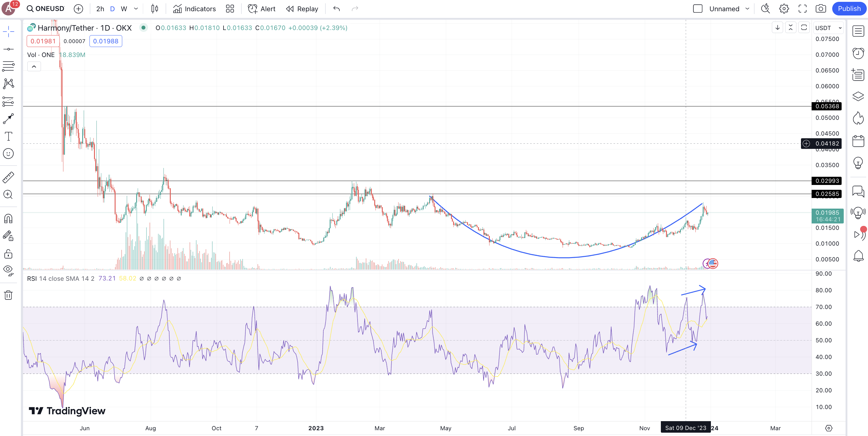This screenshot has height=436, width=868.
Task: Open the Indicators panel
Action: tap(194, 9)
